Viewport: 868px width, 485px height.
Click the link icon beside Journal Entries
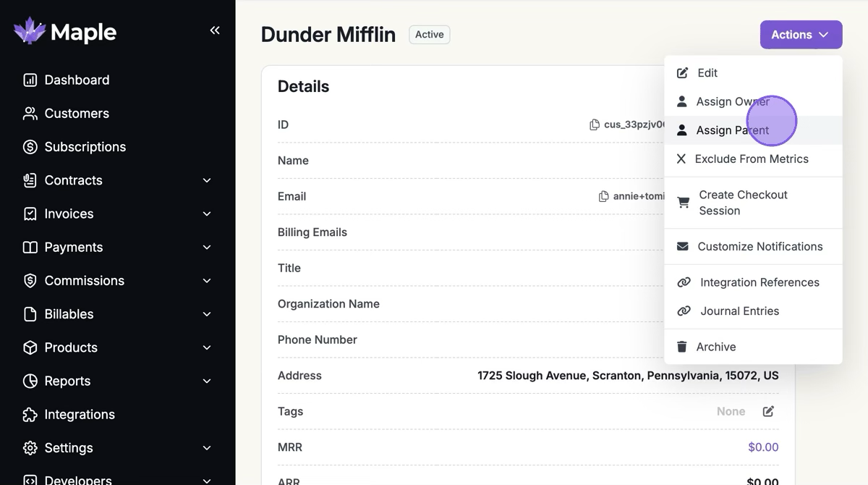pos(684,311)
